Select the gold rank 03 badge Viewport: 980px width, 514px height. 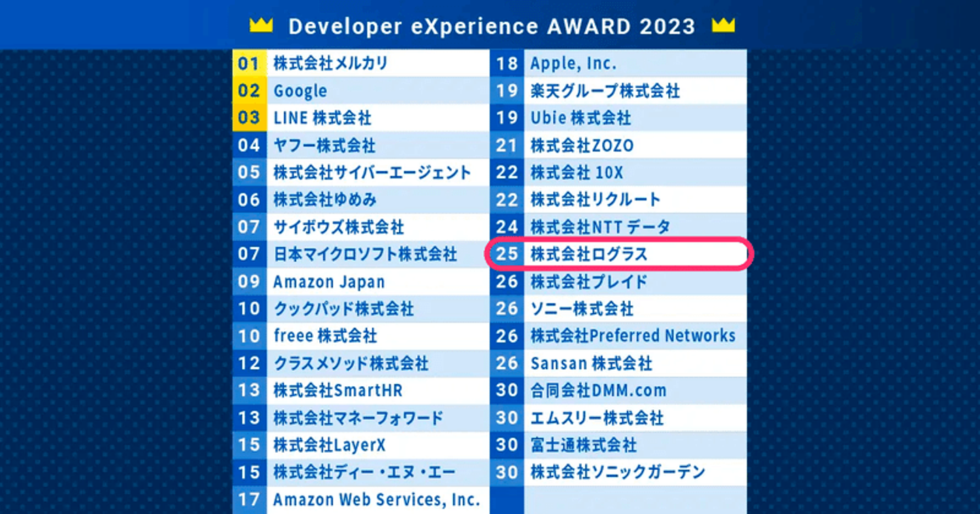point(250,118)
